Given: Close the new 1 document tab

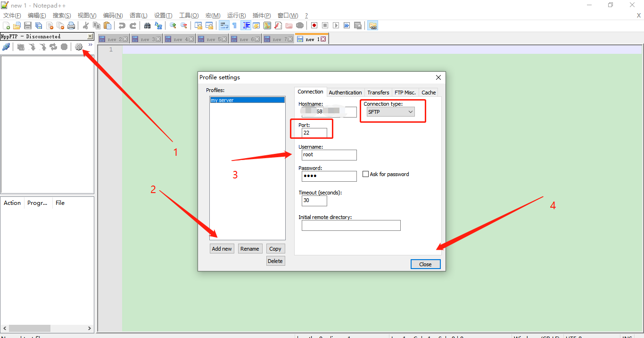Looking at the screenshot, I should pyautogui.click(x=323, y=39).
